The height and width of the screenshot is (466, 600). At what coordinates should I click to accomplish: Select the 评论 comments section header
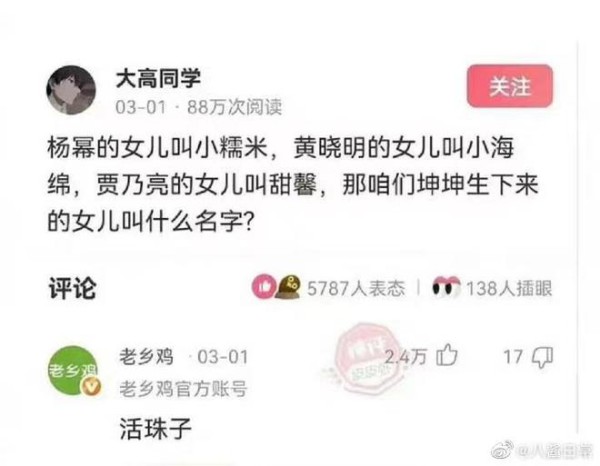[72, 288]
